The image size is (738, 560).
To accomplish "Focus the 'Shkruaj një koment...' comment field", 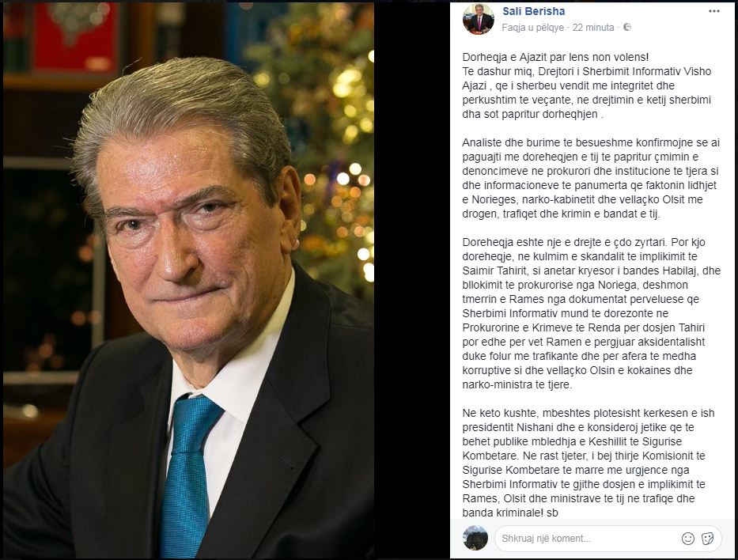I will (x=585, y=539).
